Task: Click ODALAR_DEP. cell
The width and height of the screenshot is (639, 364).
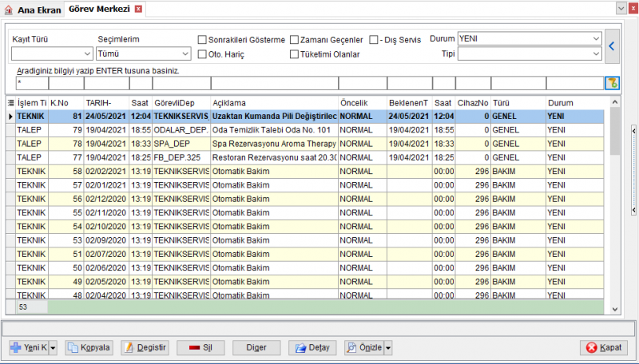Action: click(x=181, y=130)
